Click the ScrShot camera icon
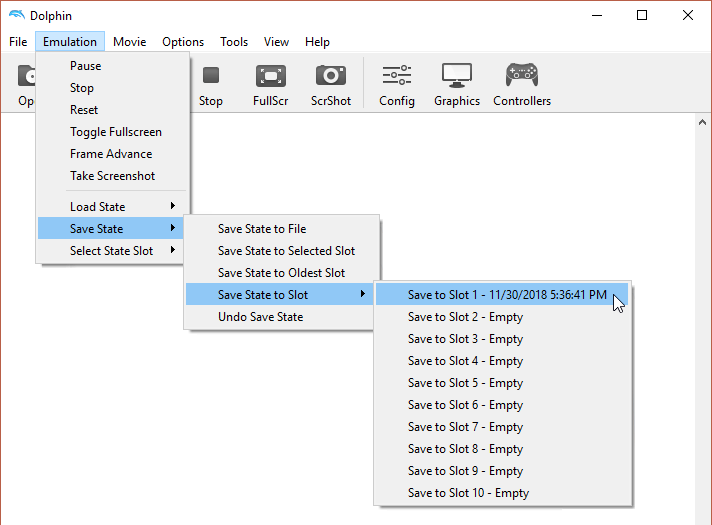The width and height of the screenshot is (712, 525). 331,75
